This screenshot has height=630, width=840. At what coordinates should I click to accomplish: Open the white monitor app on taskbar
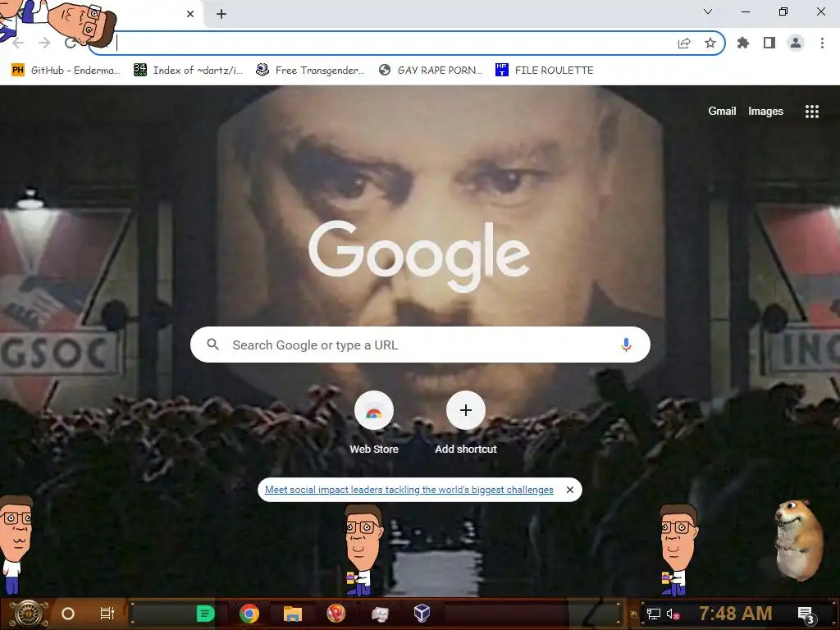pyautogui.click(x=380, y=614)
